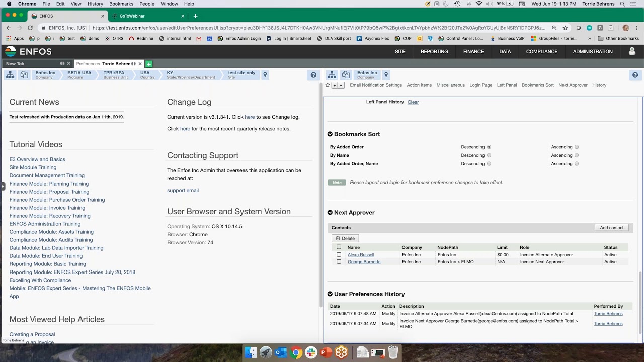Viewport: 644px width, 362px height.
Task: Select Descending for By Name
Action: pos(489,155)
